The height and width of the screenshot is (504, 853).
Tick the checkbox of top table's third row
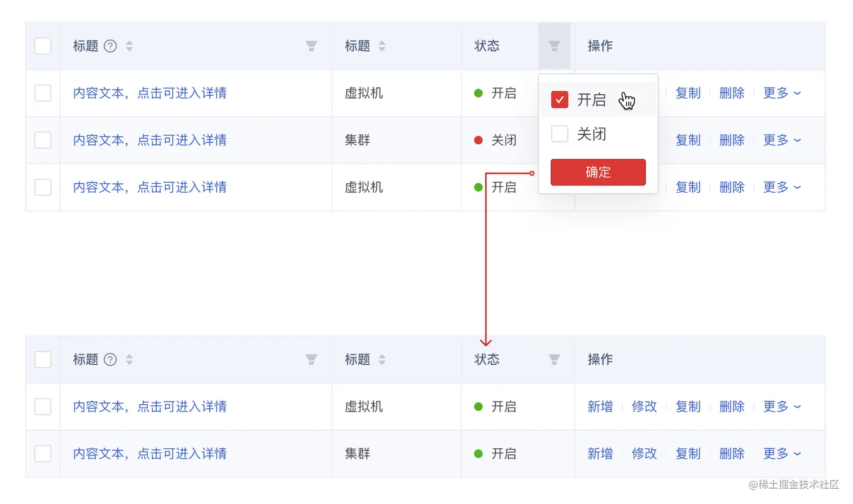tap(43, 187)
